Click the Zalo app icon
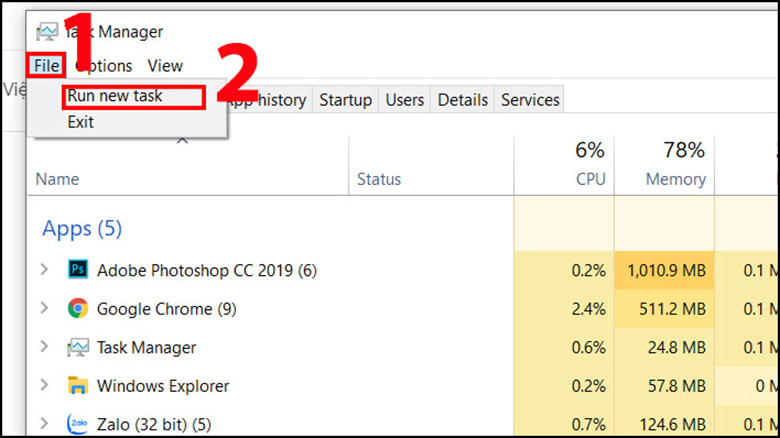This screenshot has width=780, height=438. coord(77,424)
